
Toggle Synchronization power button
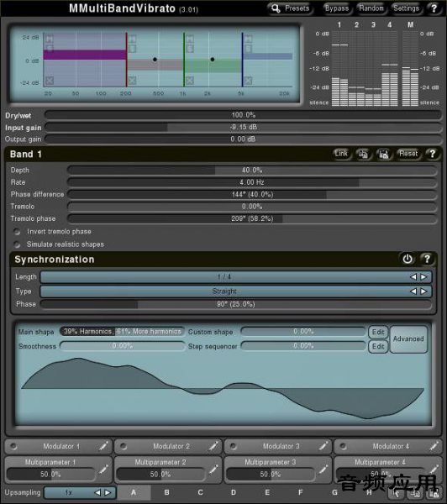pyautogui.click(x=408, y=259)
